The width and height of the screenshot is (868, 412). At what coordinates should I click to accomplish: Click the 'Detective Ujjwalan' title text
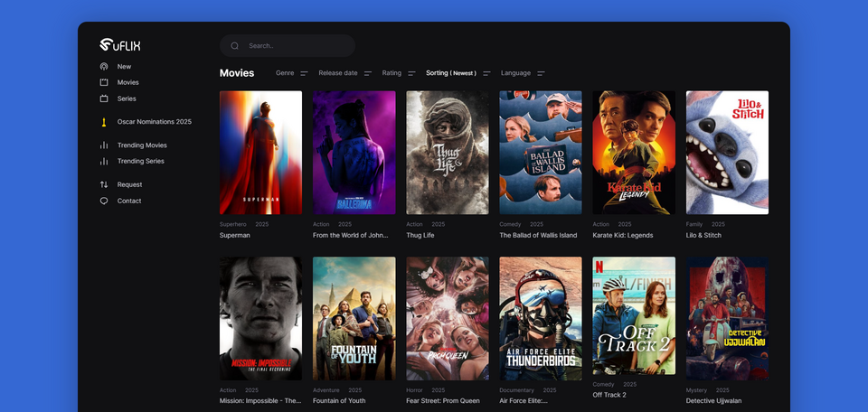pyautogui.click(x=713, y=400)
